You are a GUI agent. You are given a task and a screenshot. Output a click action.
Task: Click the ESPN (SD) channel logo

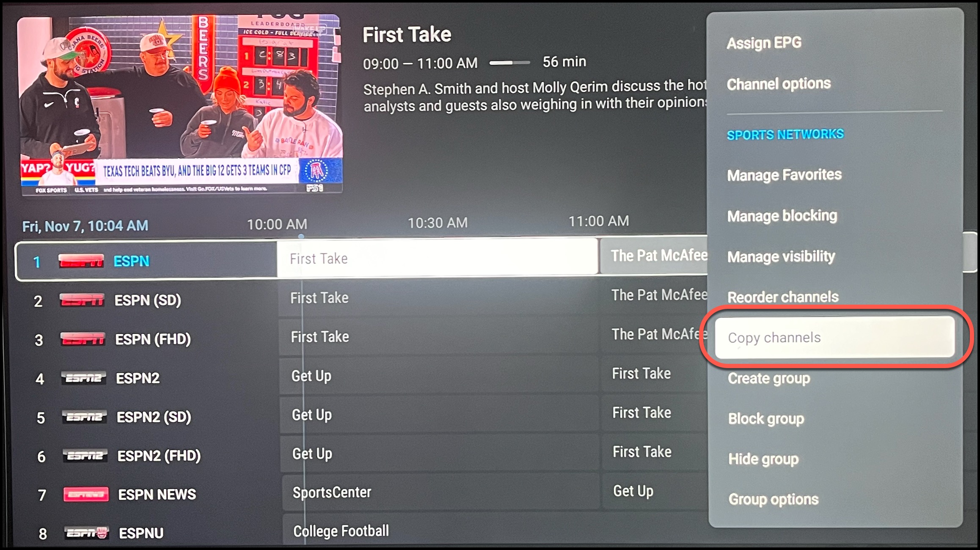(x=82, y=300)
